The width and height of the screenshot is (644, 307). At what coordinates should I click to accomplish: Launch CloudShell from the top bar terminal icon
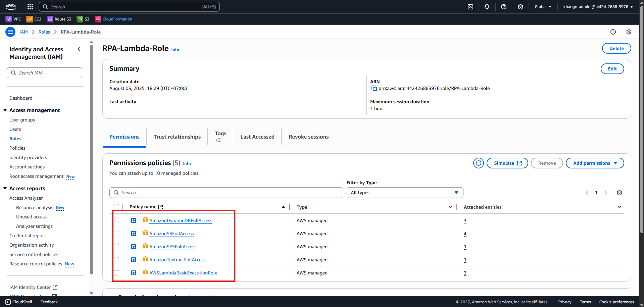click(470, 7)
